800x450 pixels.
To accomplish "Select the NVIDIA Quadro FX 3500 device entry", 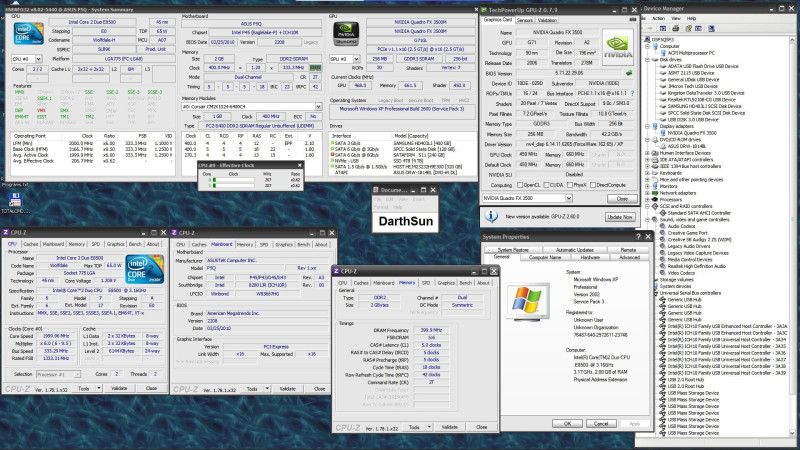I will click(692, 133).
